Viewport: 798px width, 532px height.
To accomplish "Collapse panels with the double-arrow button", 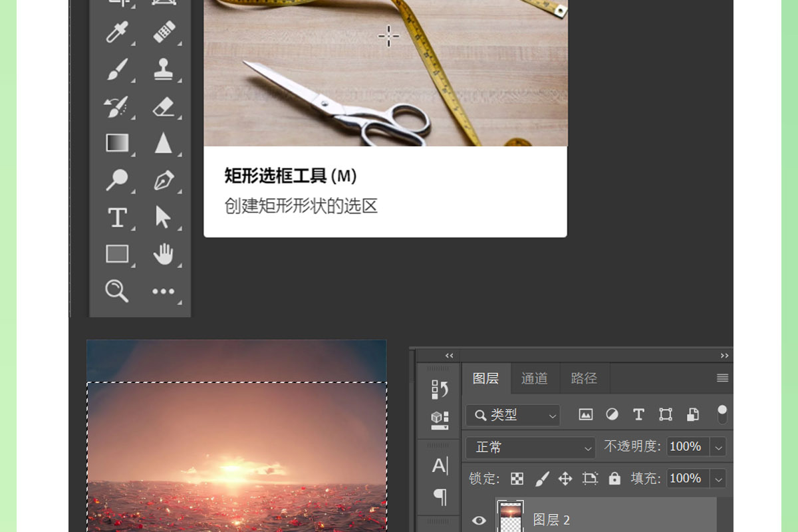I will [724, 356].
